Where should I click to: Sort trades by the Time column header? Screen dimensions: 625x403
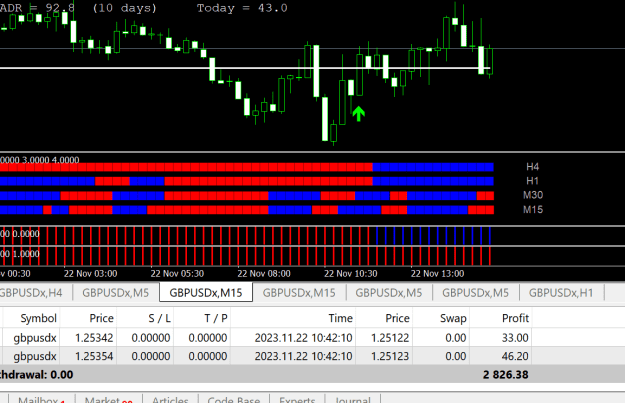coord(293,318)
